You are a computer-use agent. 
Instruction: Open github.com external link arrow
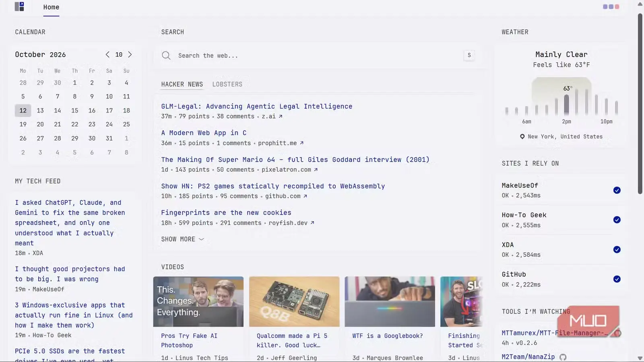point(305,196)
